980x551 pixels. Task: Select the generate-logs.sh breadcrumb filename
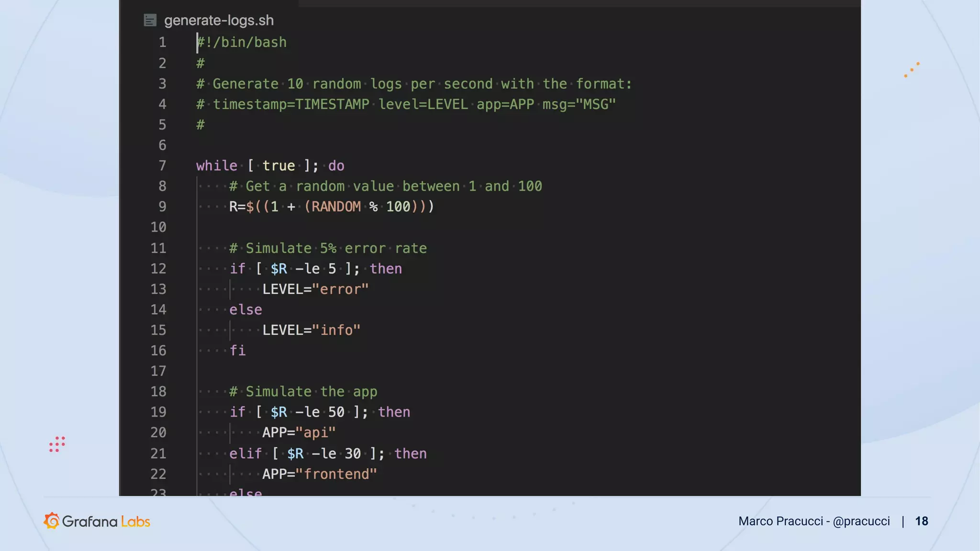click(x=219, y=21)
